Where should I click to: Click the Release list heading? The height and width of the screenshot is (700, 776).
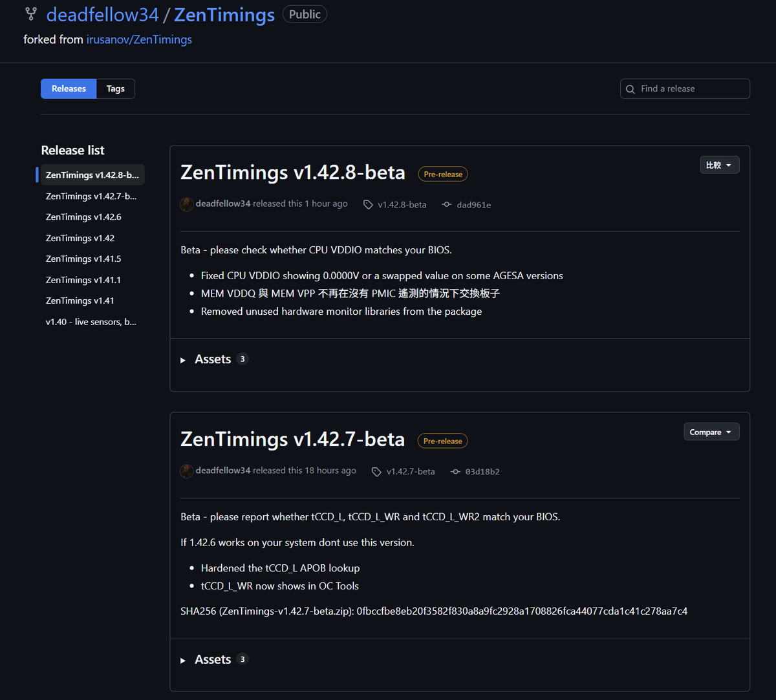[x=72, y=150]
